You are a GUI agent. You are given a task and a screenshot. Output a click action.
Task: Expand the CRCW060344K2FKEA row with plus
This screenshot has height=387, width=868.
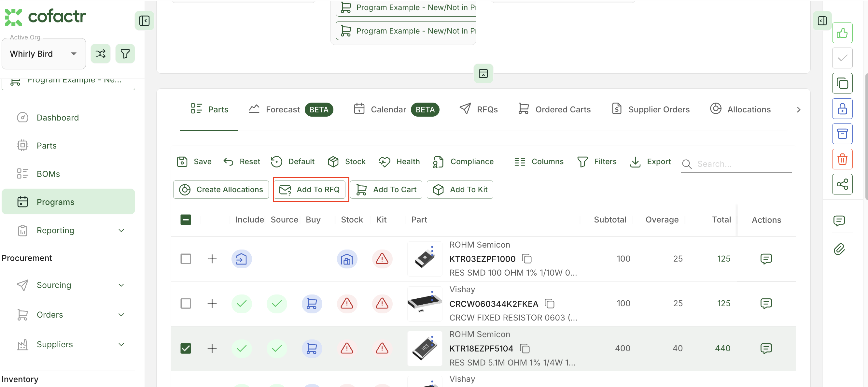click(x=212, y=304)
